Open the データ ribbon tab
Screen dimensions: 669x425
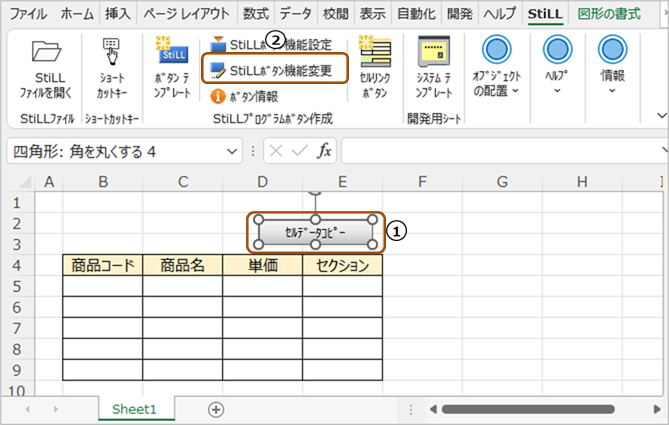[x=295, y=14]
